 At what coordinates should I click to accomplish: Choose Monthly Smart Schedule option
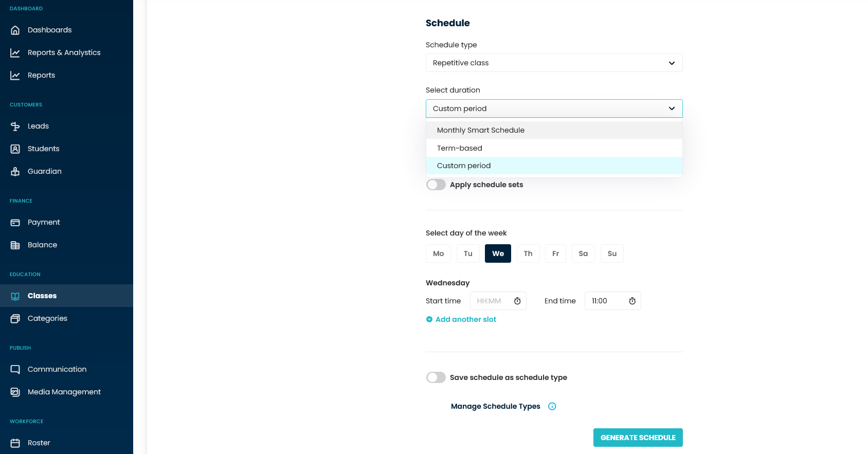(x=554, y=130)
